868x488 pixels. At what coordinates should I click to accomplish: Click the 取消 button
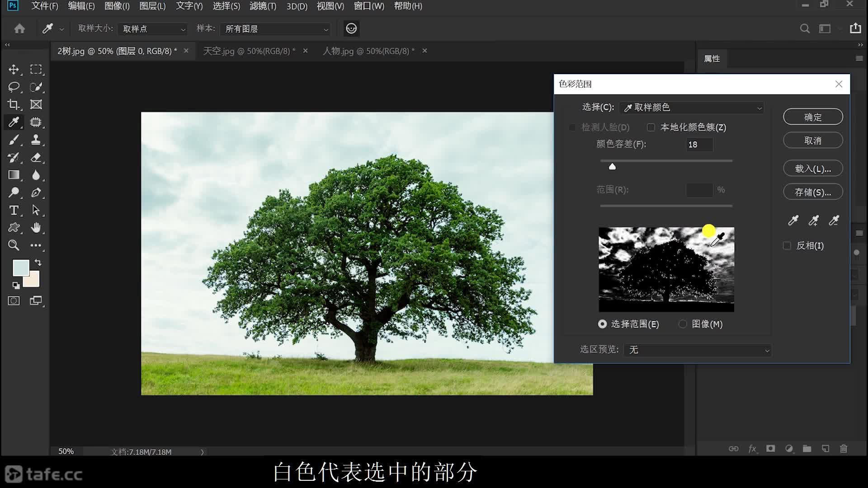coord(813,141)
